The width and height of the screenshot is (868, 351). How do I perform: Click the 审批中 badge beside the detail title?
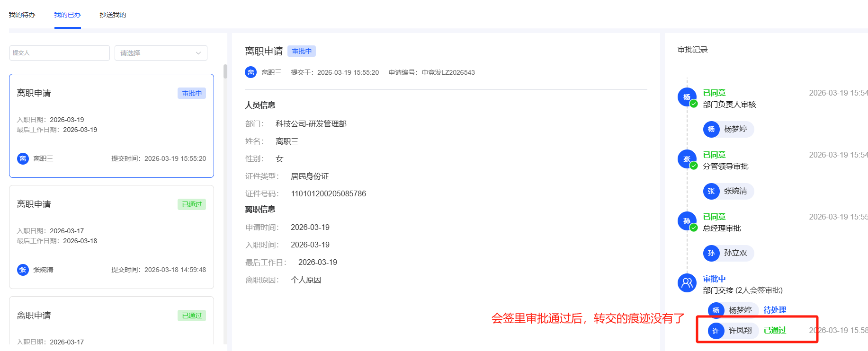click(x=302, y=51)
